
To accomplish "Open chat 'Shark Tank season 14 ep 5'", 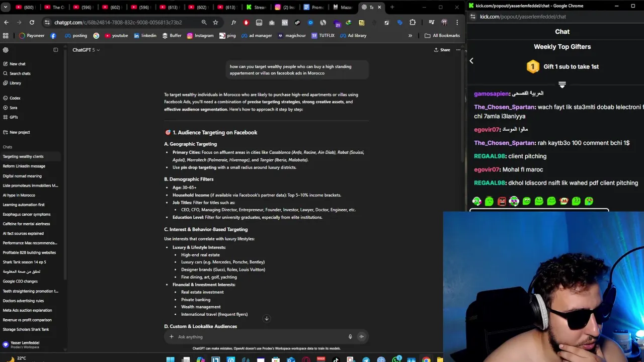I will pyautogui.click(x=24, y=262).
